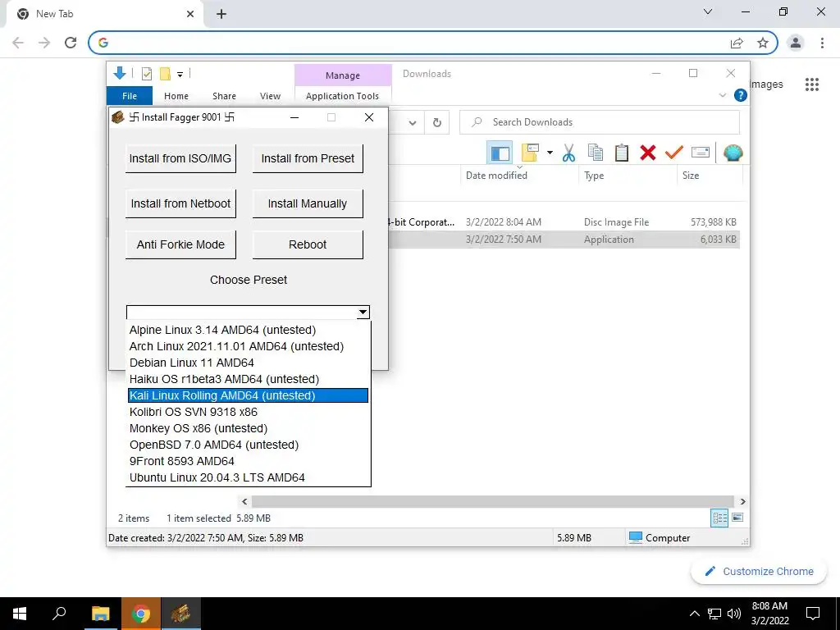Toggle the preview pane toolbar icon
Image resolution: width=840 pixels, height=630 pixels.
pos(500,153)
